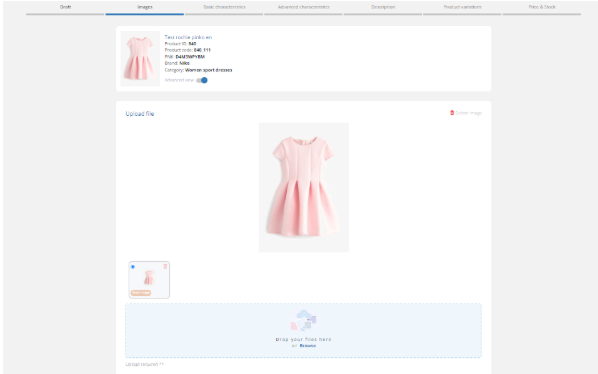Click the product header dress thumbnail
The height and width of the screenshot is (374, 598).
click(x=140, y=59)
